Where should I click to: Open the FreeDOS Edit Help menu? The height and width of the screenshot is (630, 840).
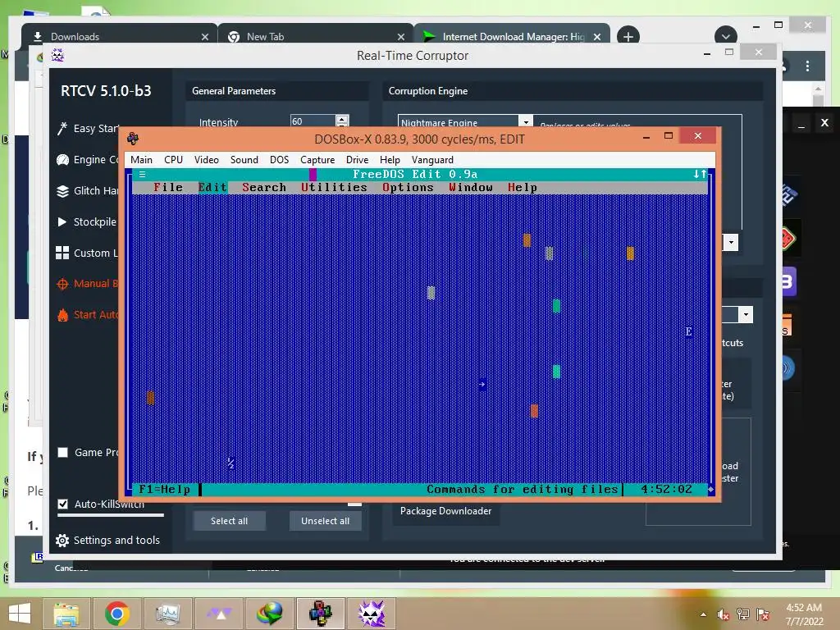pos(523,187)
